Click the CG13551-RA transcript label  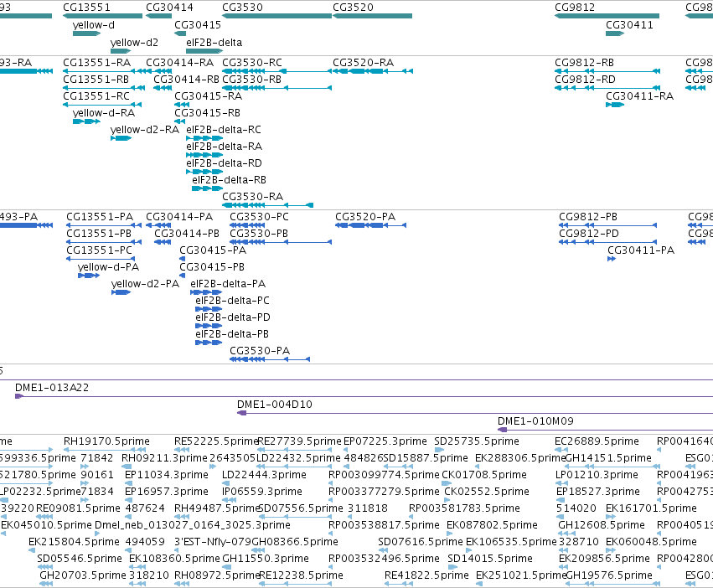(97, 62)
